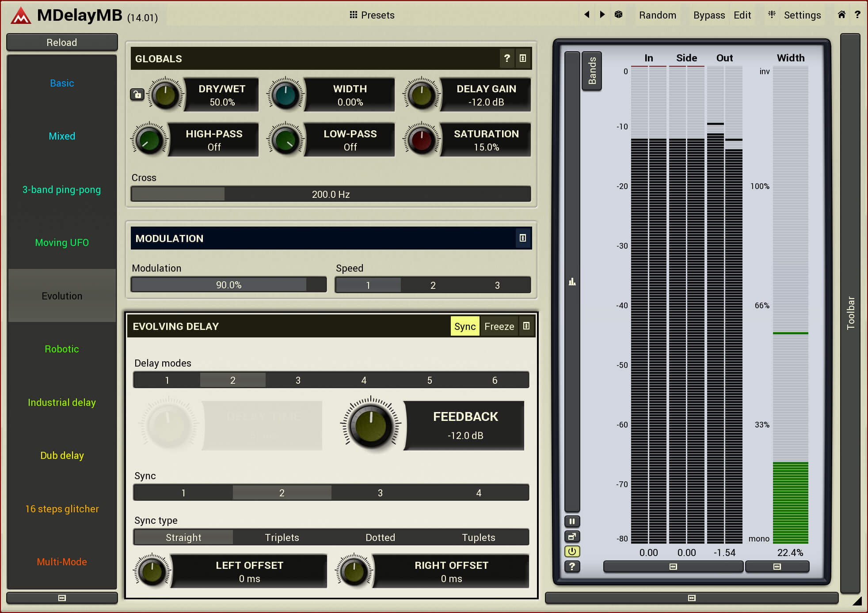
Task: Click the Left Offset knob
Action: coord(152,571)
